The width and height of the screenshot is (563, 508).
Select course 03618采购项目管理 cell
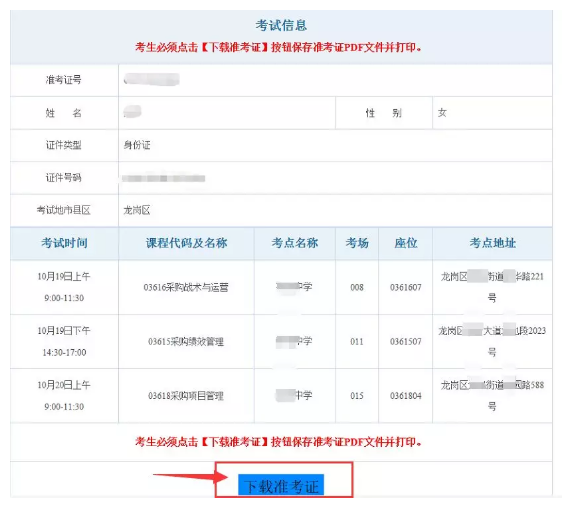click(x=186, y=396)
